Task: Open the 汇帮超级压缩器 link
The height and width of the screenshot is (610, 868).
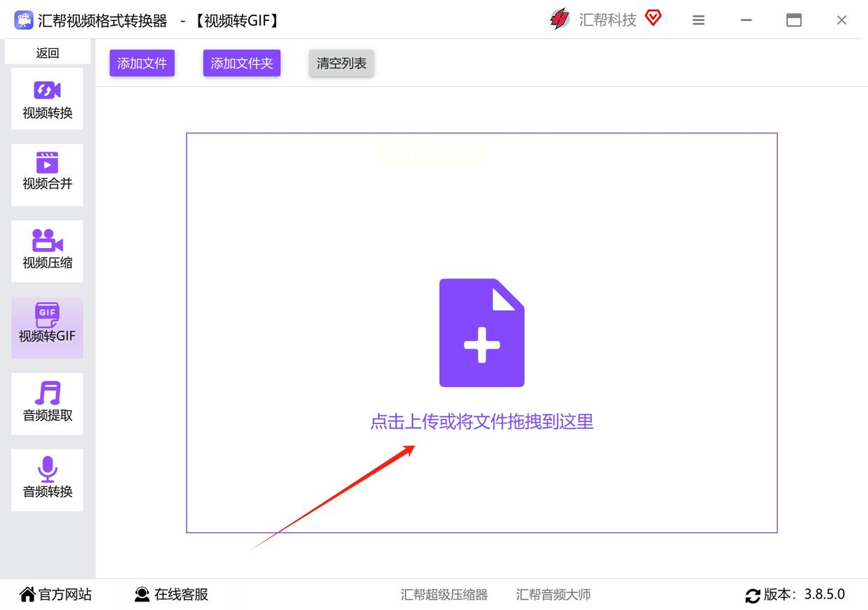Action: pyautogui.click(x=444, y=595)
